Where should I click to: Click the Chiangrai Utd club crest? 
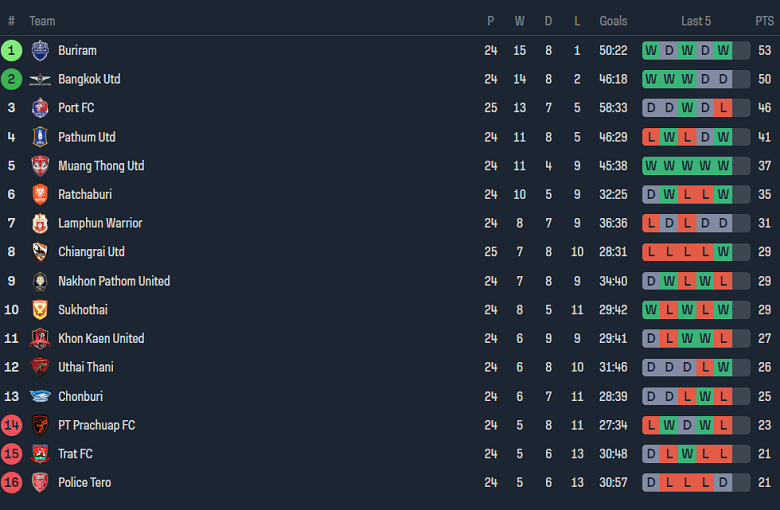pos(40,252)
